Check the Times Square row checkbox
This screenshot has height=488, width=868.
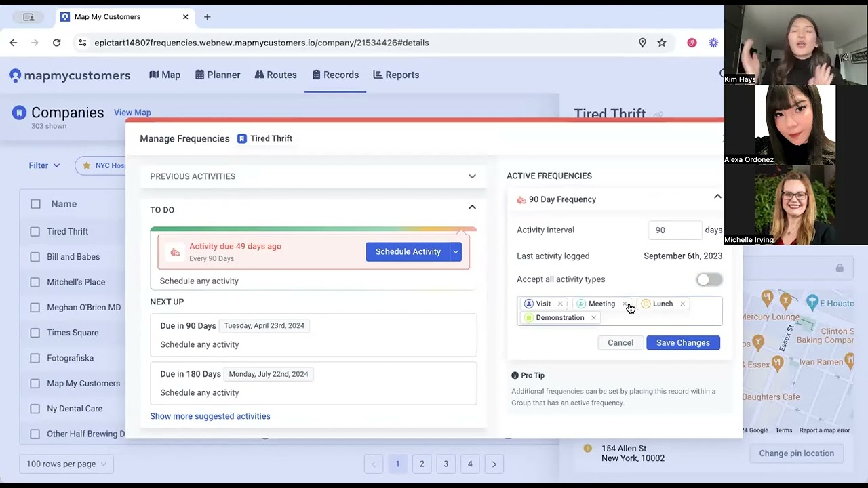point(35,333)
